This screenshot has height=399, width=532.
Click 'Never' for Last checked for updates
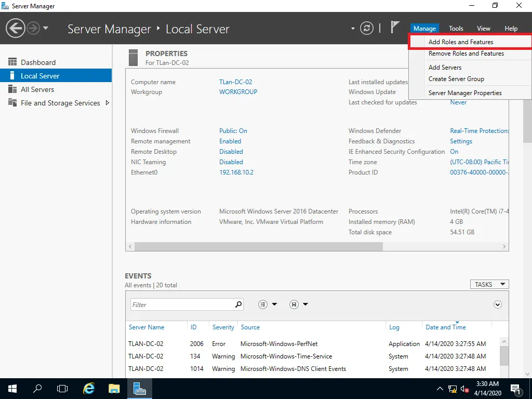[458, 102]
